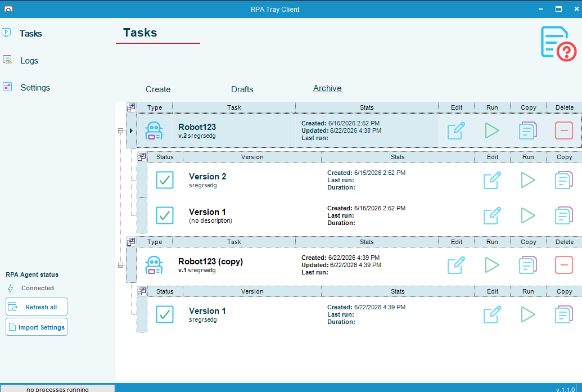This screenshot has width=582, height=392.
Task: Click the Robot123 (copy) robot icon
Action: [154, 265]
